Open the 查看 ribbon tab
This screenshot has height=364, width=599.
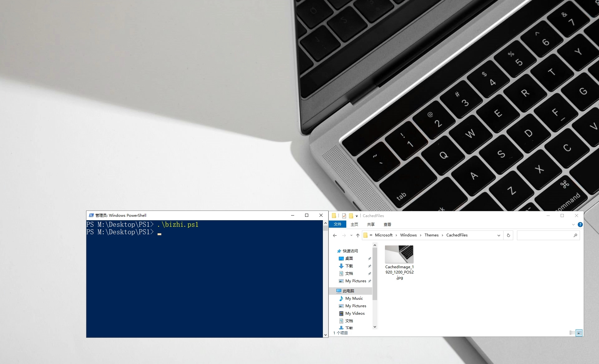(x=387, y=224)
